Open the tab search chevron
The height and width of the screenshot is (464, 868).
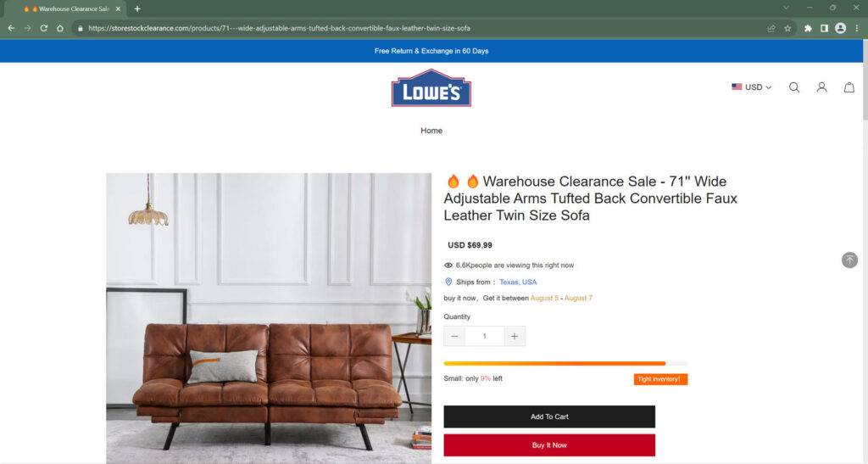click(786, 8)
